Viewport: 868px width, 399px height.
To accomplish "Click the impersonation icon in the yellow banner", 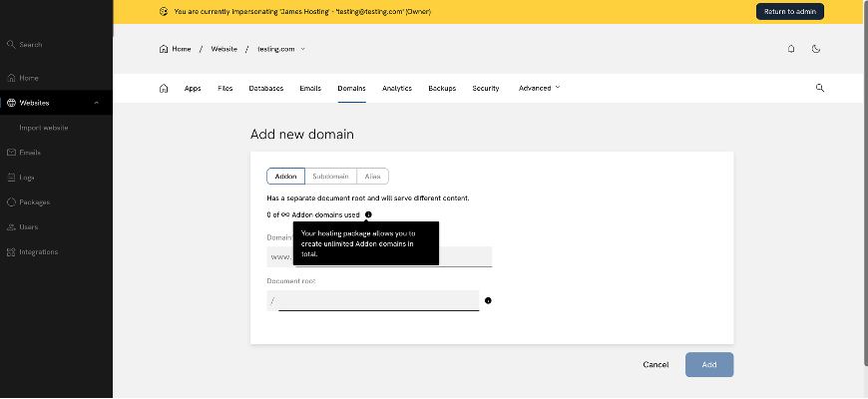I will [164, 11].
